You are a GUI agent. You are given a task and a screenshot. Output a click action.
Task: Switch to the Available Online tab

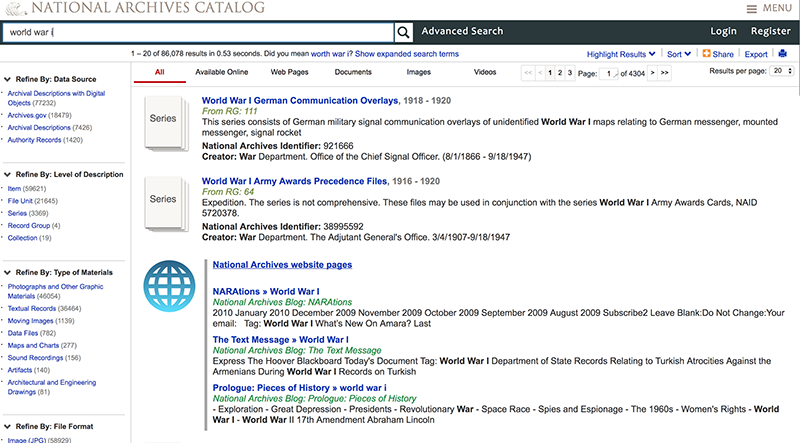223,73
